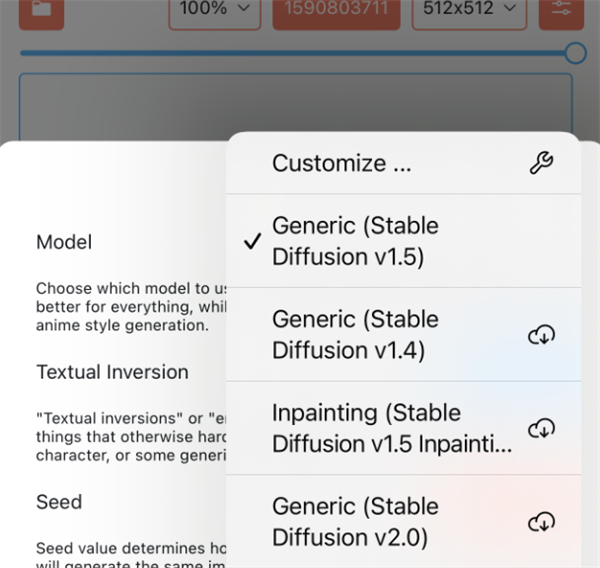600x568 pixels.
Task: Click the seed button 1590803711
Action: [337, 10]
